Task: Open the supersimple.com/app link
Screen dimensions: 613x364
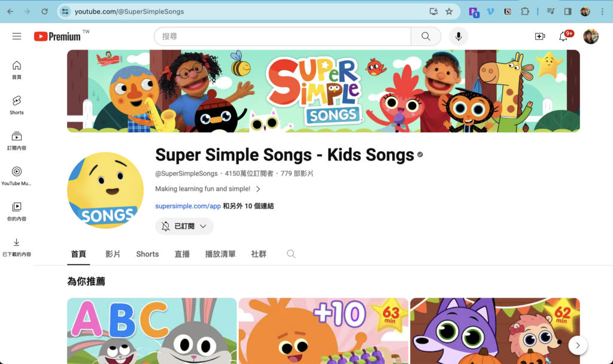Action: 188,206
